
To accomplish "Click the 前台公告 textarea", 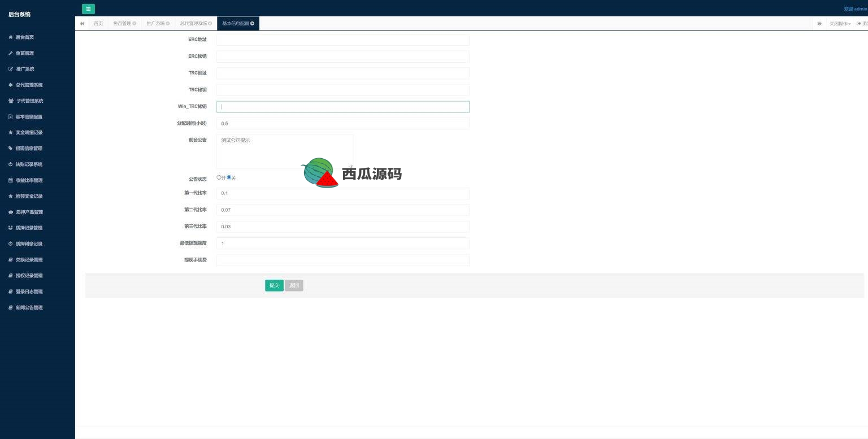I will tap(285, 151).
